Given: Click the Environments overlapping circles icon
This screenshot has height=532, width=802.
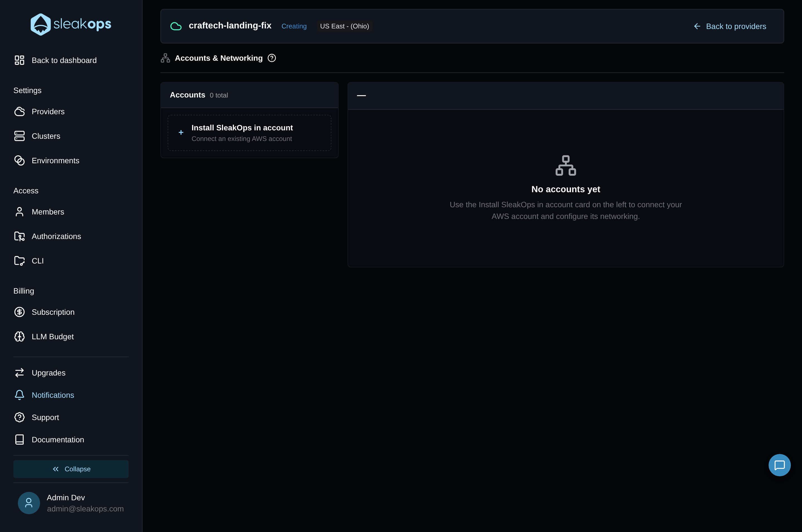Looking at the screenshot, I should click(19, 160).
